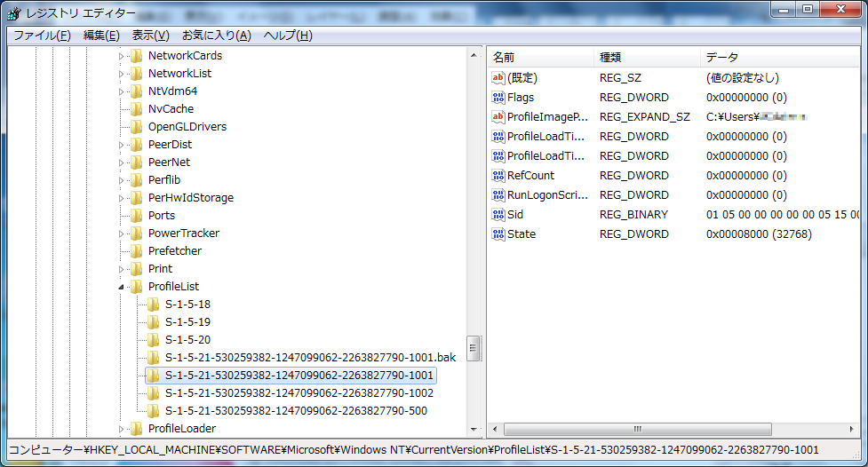Expand the PowerTracker key
This screenshot has width=868, height=467.
pos(121,233)
